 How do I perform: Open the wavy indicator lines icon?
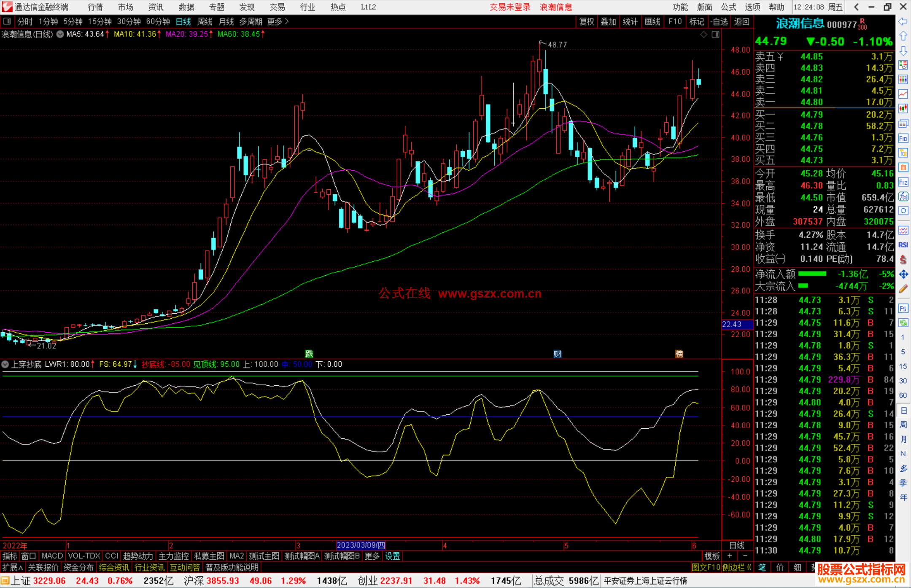coord(903,230)
